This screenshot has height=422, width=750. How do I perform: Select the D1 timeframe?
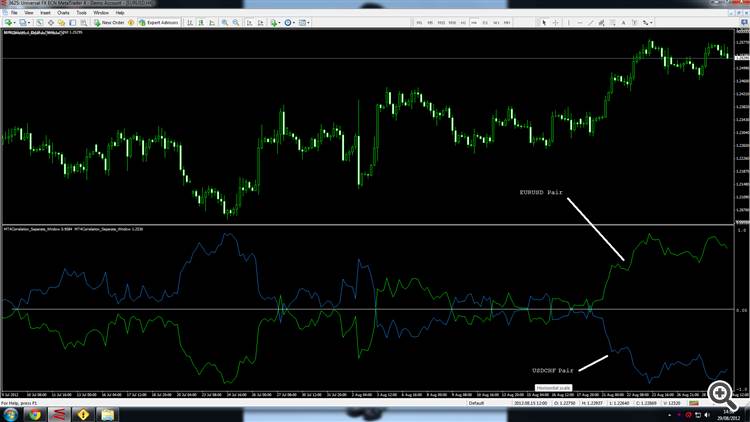click(x=485, y=22)
